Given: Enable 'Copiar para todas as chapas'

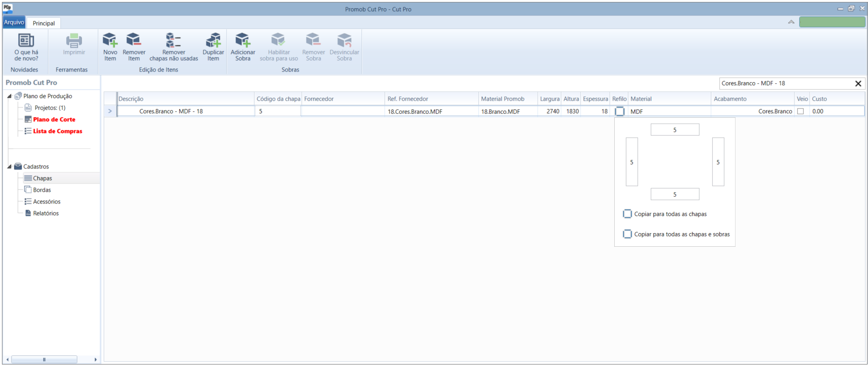Looking at the screenshot, I should tap(627, 214).
